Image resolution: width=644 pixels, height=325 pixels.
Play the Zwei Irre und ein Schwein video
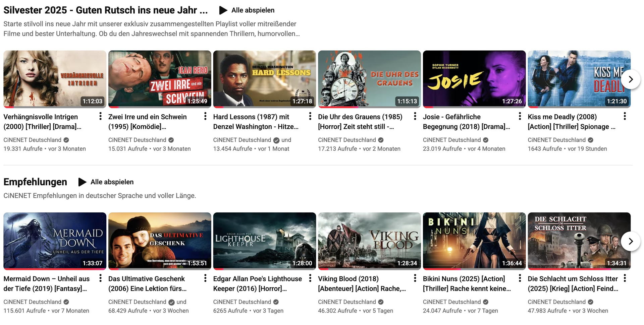pyautogui.click(x=160, y=79)
